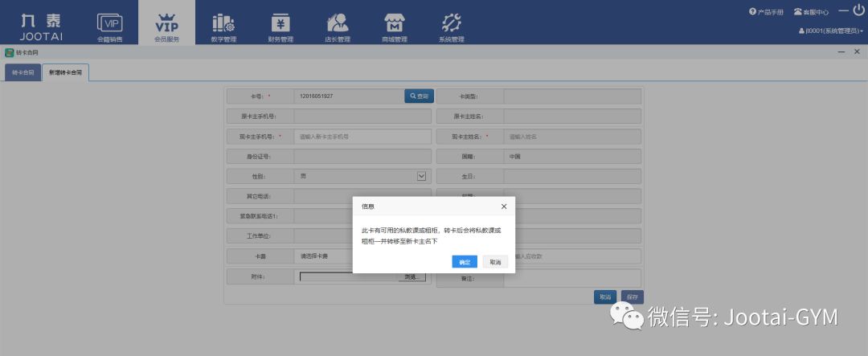The height and width of the screenshot is (356, 868).
Task: Confirm the dialog with 确定
Action: tap(465, 262)
